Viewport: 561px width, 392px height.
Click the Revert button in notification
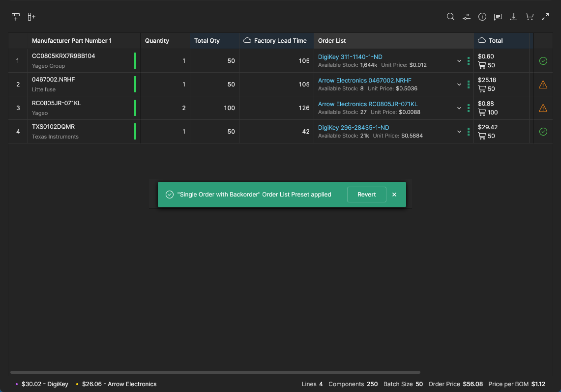pyautogui.click(x=366, y=195)
